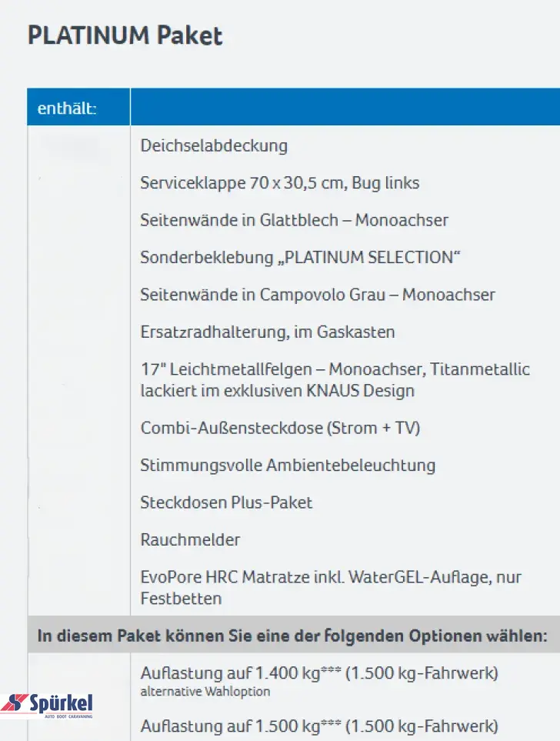Click Ersatzradhalterung, im Gaskasten line
Image resolution: width=560 pixels, height=741 pixels.
click(268, 332)
